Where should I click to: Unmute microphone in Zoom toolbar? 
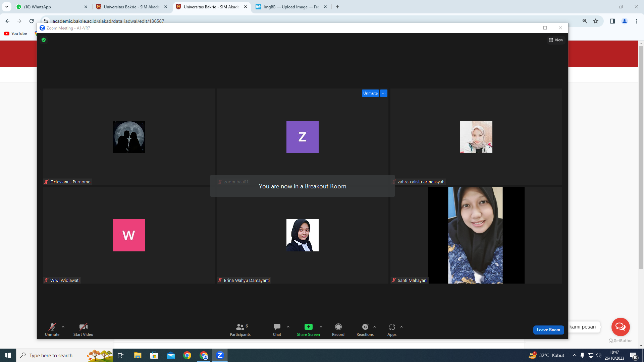tap(52, 330)
